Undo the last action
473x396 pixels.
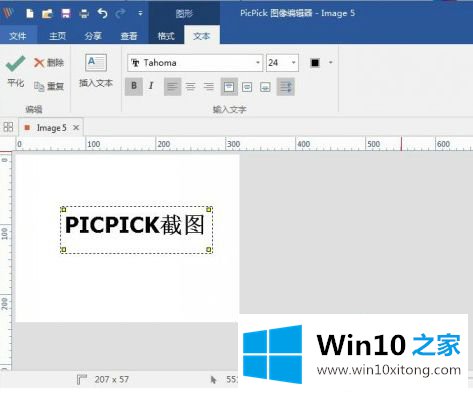click(102, 13)
